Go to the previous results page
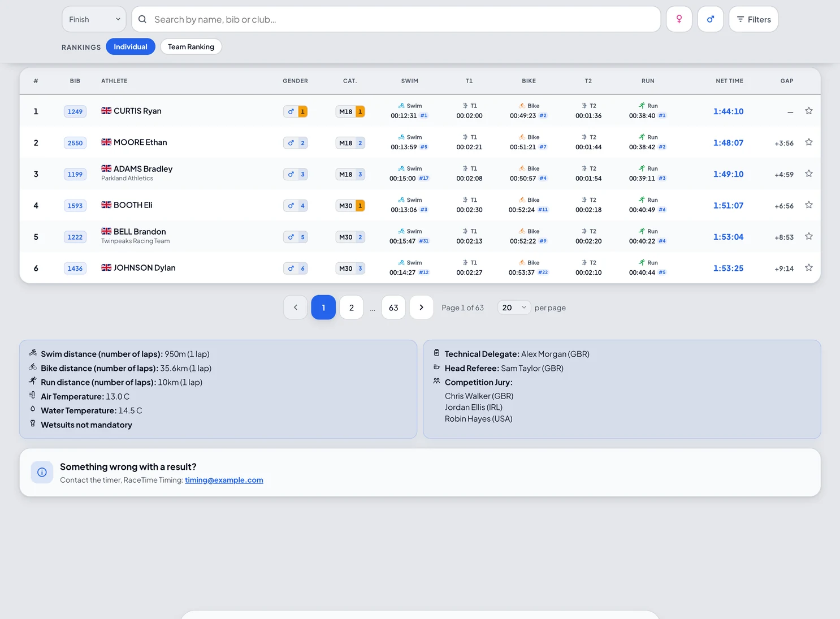 click(296, 308)
